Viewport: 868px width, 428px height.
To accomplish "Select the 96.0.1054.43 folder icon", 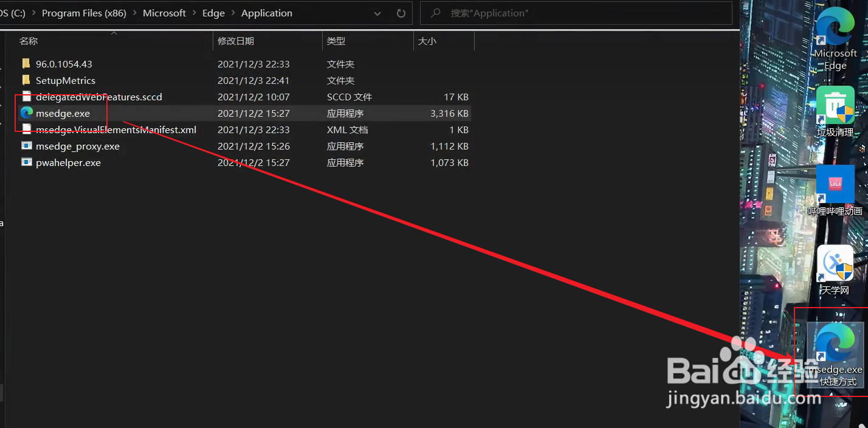I will click(x=26, y=64).
